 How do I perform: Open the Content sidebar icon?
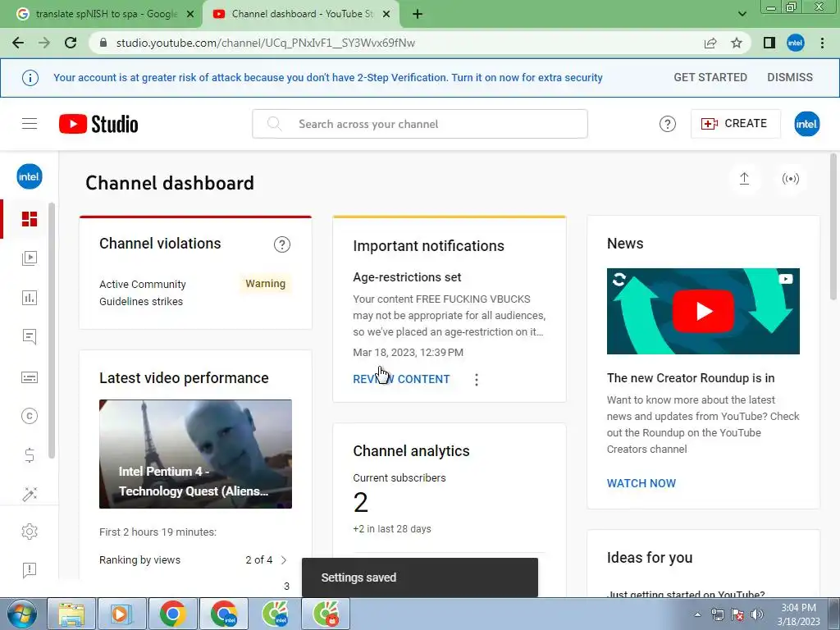(x=30, y=258)
